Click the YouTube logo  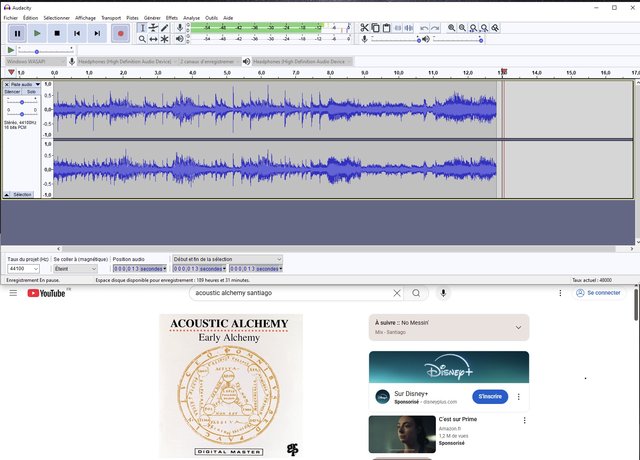point(46,293)
